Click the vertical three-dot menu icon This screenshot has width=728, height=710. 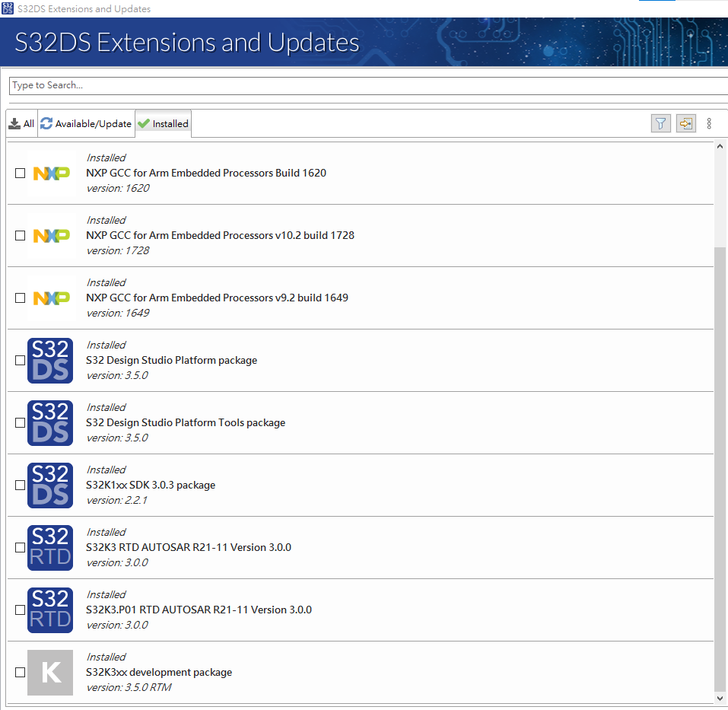pos(708,123)
